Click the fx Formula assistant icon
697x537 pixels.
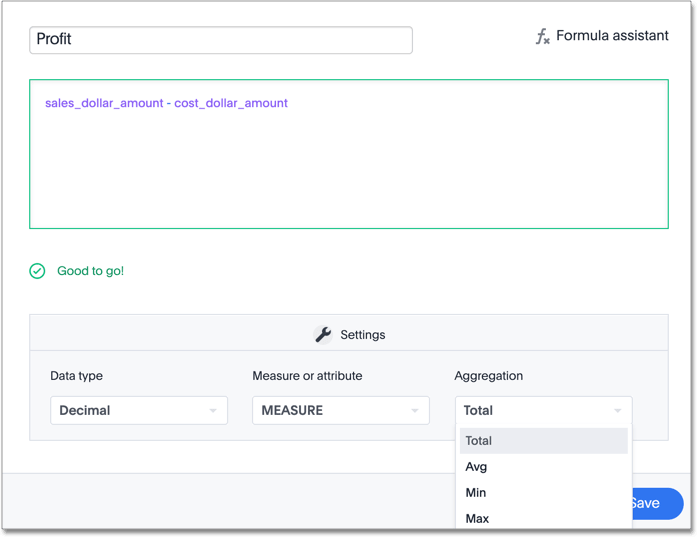tap(542, 37)
